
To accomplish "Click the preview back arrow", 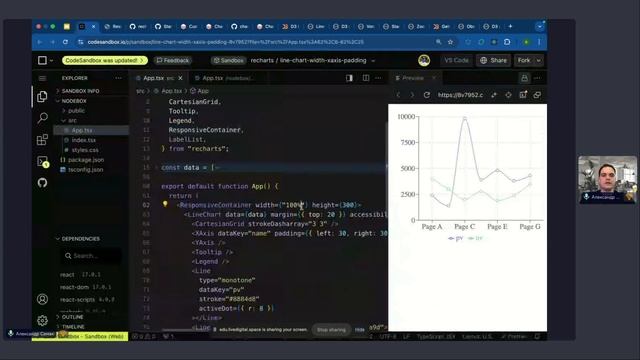I will 398,95.
